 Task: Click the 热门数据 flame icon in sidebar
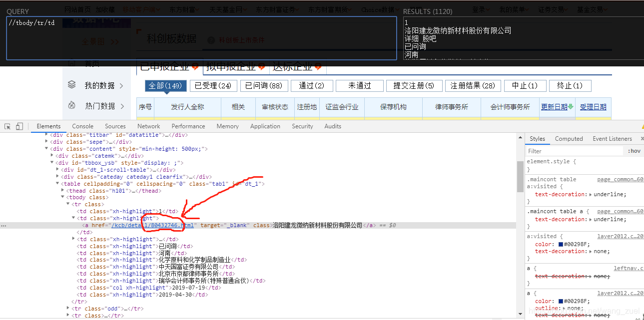[72, 105]
